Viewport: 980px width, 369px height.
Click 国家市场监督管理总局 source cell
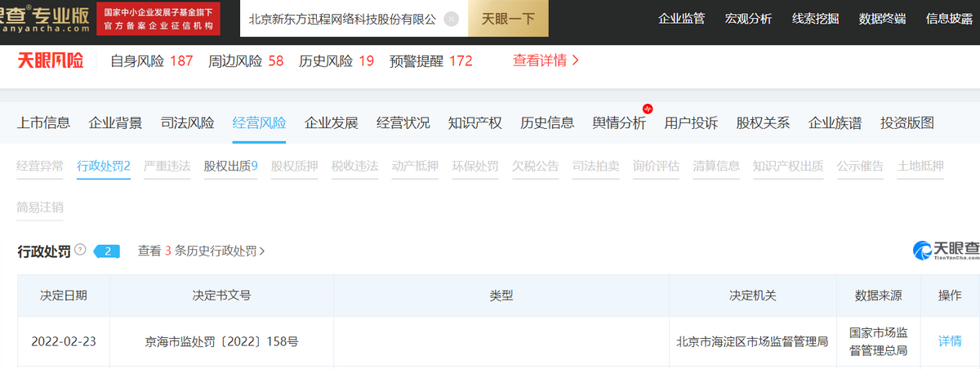click(879, 341)
